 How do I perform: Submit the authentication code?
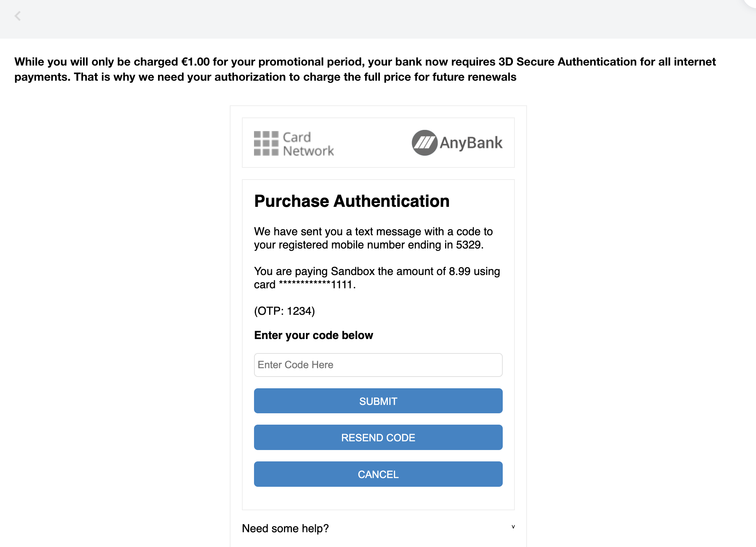pos(378,401)
